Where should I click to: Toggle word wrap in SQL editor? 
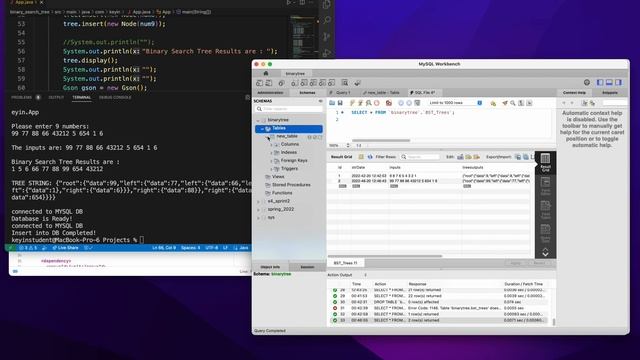[529, 103]
